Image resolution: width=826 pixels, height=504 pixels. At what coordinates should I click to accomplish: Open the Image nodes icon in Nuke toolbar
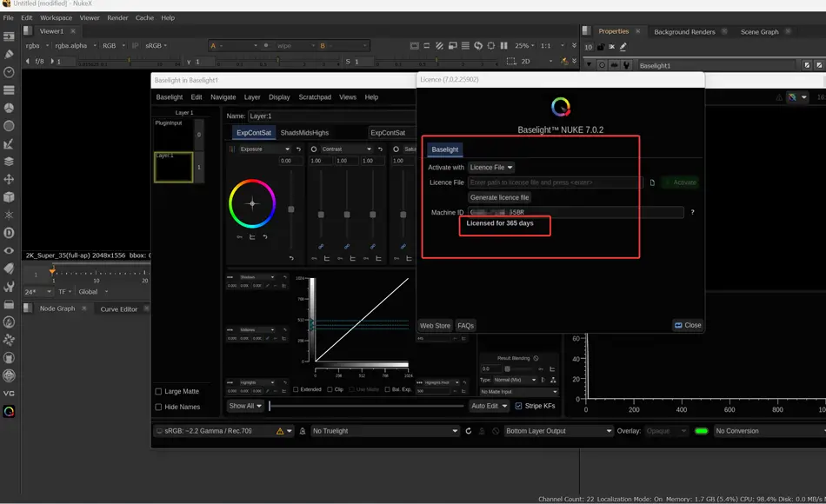[9, 36]
